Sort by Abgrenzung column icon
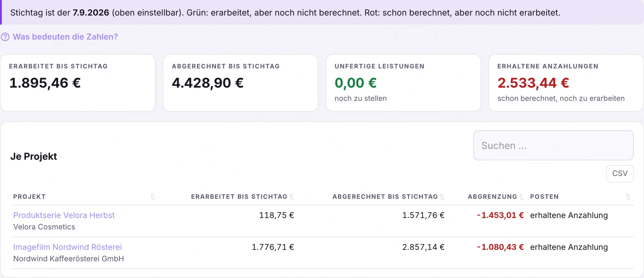The height and width of the screenshot is (278, 644). coord(521,197)
